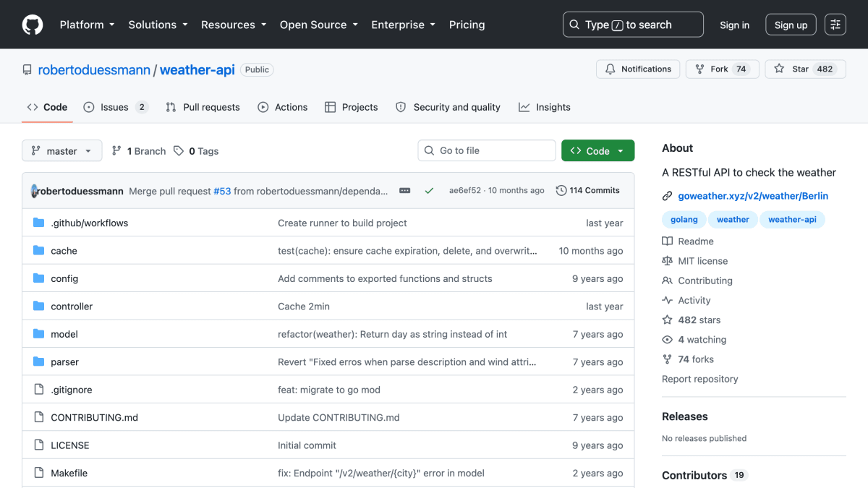Fork the repository using Fork button

[x=722, y=69]
